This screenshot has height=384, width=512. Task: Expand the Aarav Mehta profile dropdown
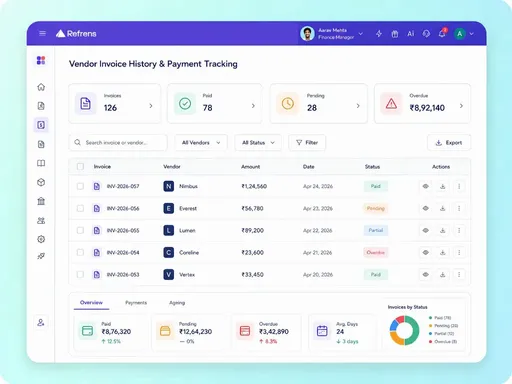[x=361, y=34]
